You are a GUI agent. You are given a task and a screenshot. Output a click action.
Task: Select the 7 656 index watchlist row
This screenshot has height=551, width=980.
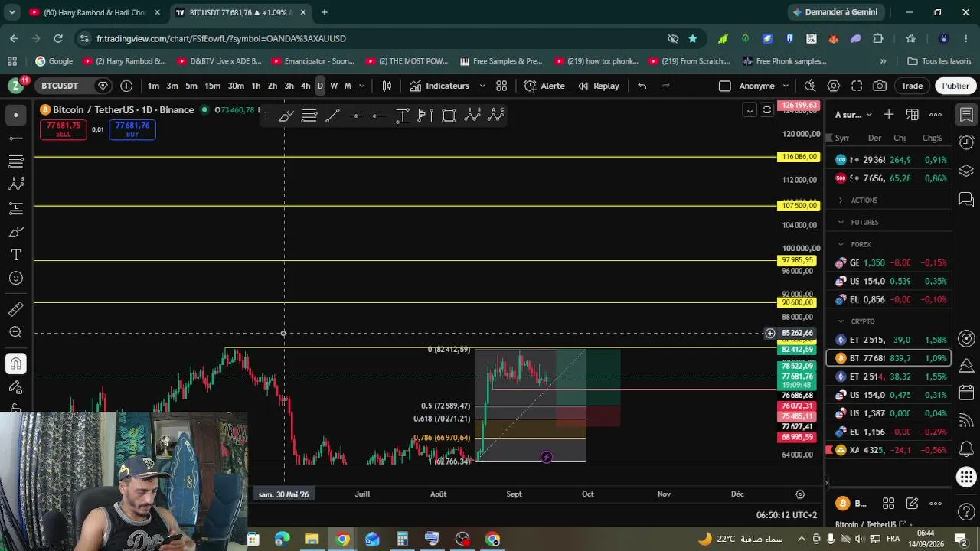[889, 178]
